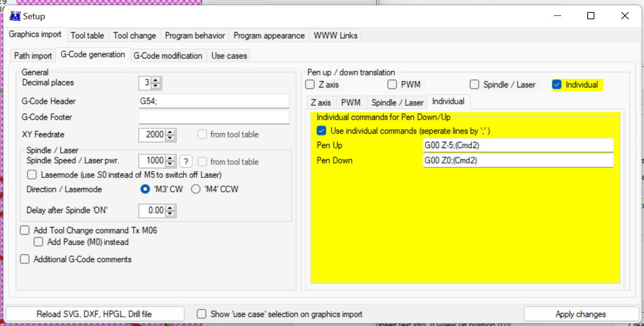Screen dimensions: 644x326
Task: Check Add Tool Change command Tx M06
Action: click(25, 231)
